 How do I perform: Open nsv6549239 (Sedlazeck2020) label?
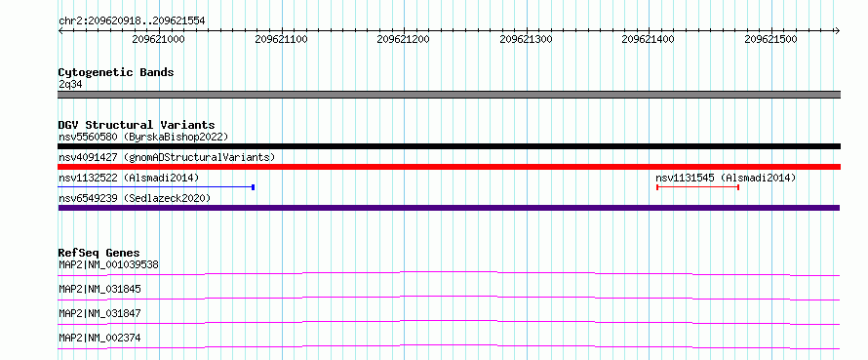[135, 198]
